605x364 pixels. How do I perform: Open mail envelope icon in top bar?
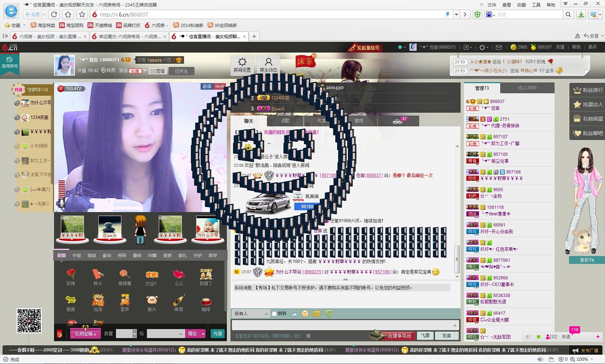499,47
